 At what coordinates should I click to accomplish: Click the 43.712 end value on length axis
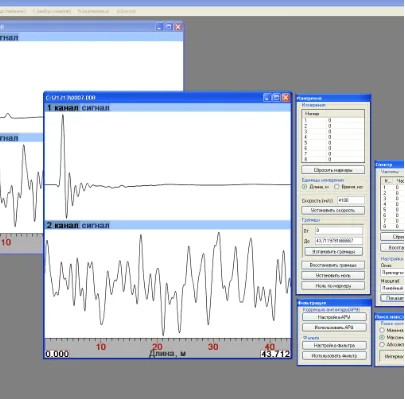pos(275,354)
